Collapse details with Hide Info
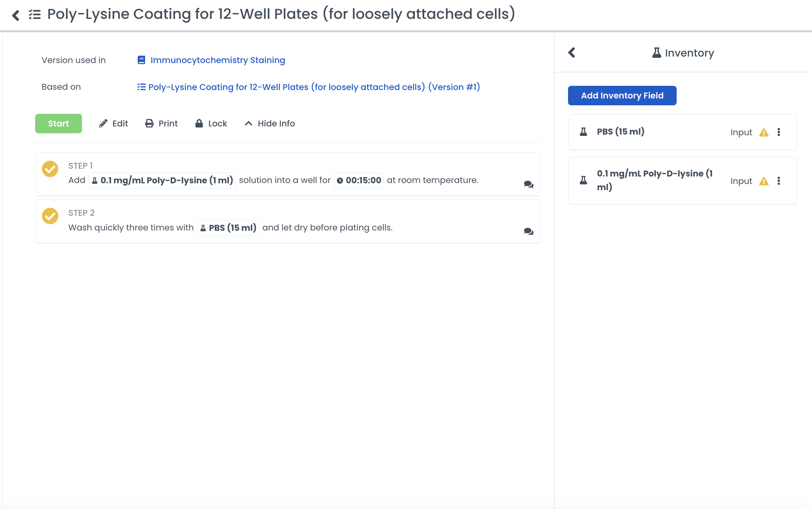 pyautogui.click(x=270, y=124)
